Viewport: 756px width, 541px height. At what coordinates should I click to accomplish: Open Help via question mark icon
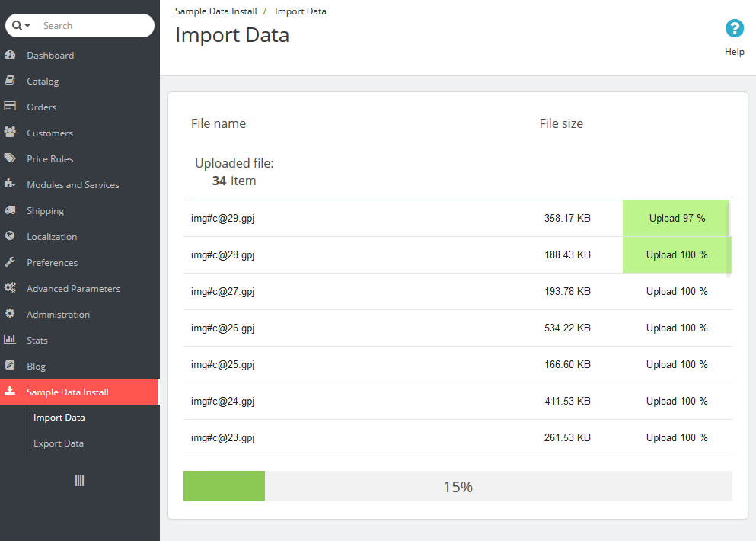click(734, 29)
